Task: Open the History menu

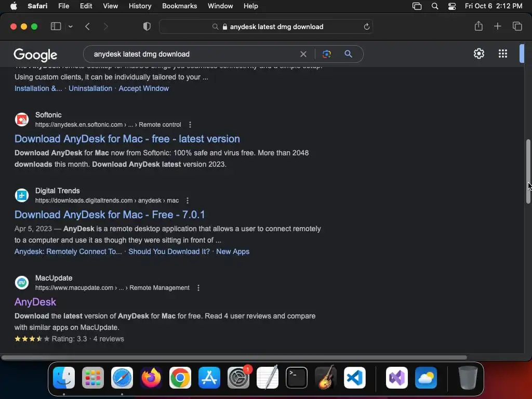Action: click(x=140, y=6)
